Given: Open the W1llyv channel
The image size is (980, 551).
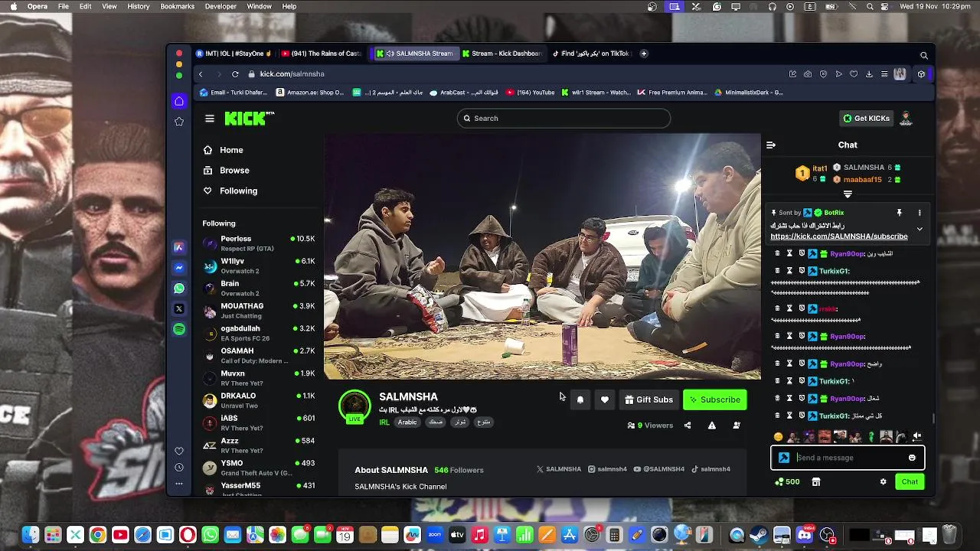Looking at the screenshot, I should pyautogui.click(x=259, y=266).
